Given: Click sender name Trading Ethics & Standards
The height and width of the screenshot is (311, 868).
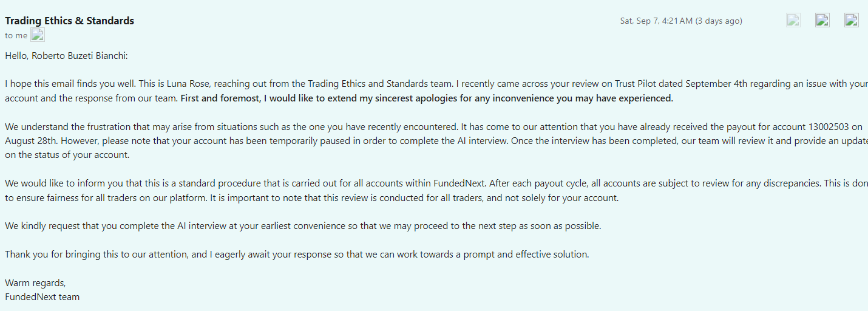Looking at the screenshot, I should coord(69,21).
